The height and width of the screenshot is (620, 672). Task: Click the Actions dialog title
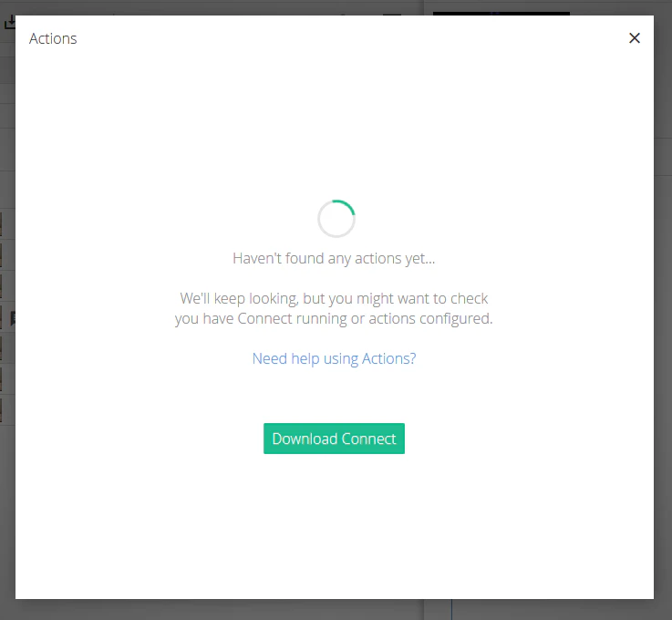pyautogui.click(x=53, y=38)
